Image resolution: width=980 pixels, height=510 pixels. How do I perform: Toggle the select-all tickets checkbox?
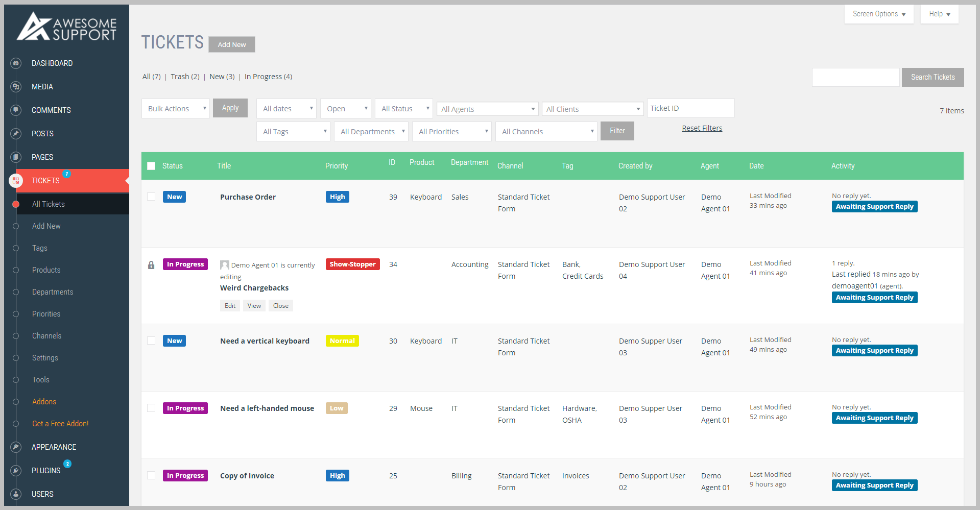coord(151,166)
